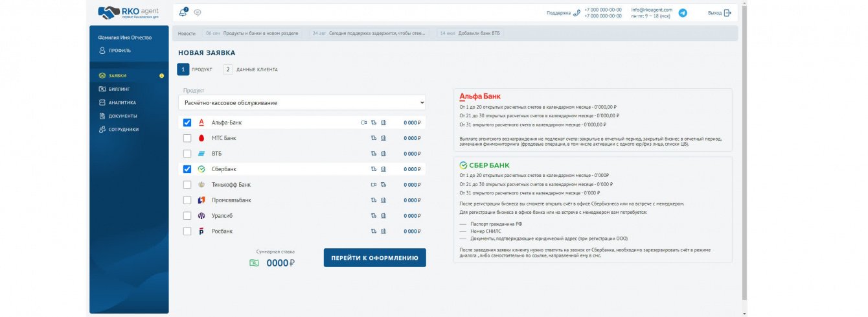
Task: Click the transfer icon in Уралсиб row
Action: tap(374, 216)
